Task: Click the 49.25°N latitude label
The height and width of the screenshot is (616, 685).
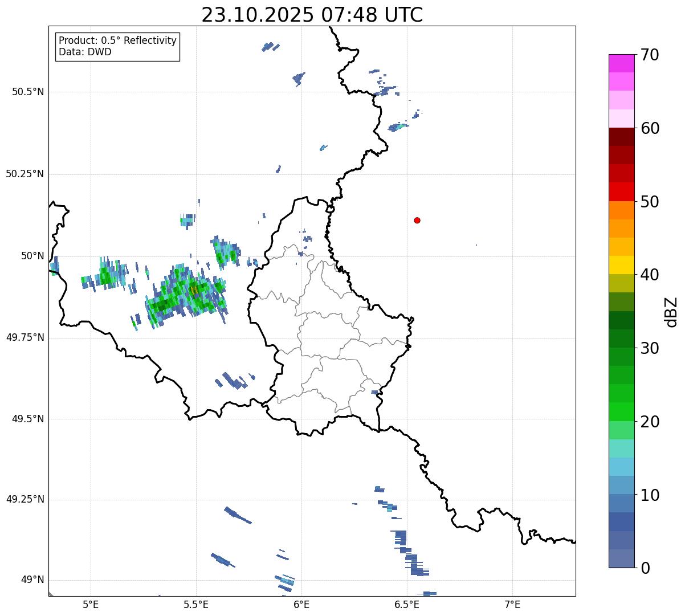Action: click(25, 499)
